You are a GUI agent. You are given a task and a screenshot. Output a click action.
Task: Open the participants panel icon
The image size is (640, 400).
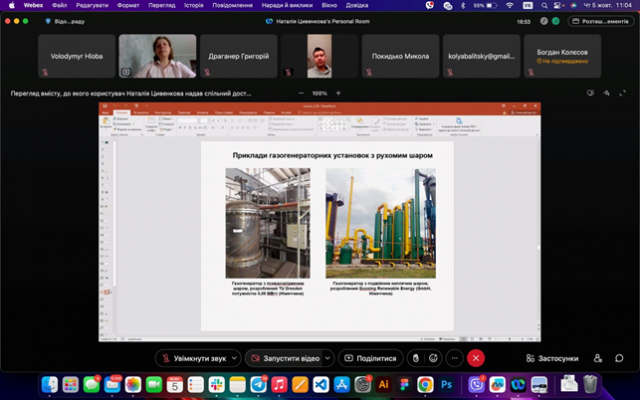pos(598,357)
